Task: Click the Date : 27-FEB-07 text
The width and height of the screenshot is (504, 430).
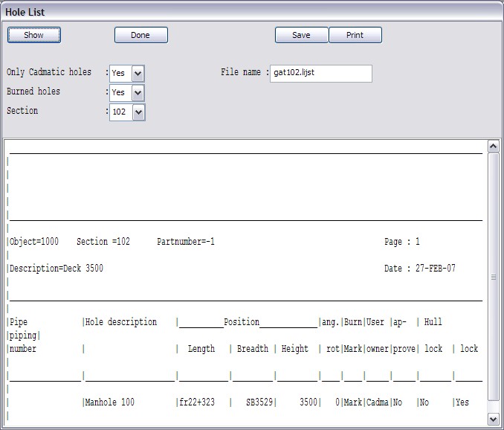Action: [420, 269]
